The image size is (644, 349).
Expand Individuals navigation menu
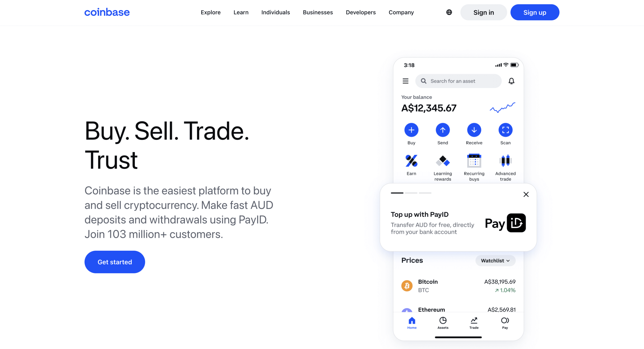275,12
